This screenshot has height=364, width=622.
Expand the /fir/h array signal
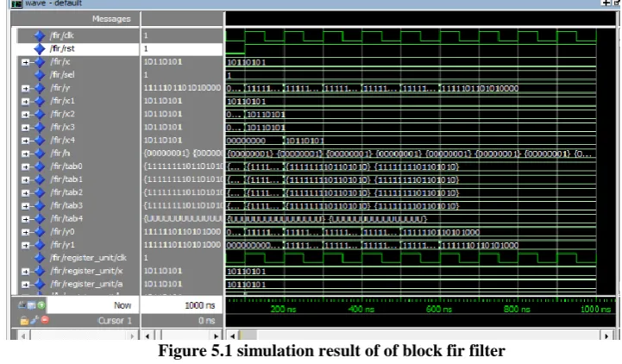pos(26,154)
